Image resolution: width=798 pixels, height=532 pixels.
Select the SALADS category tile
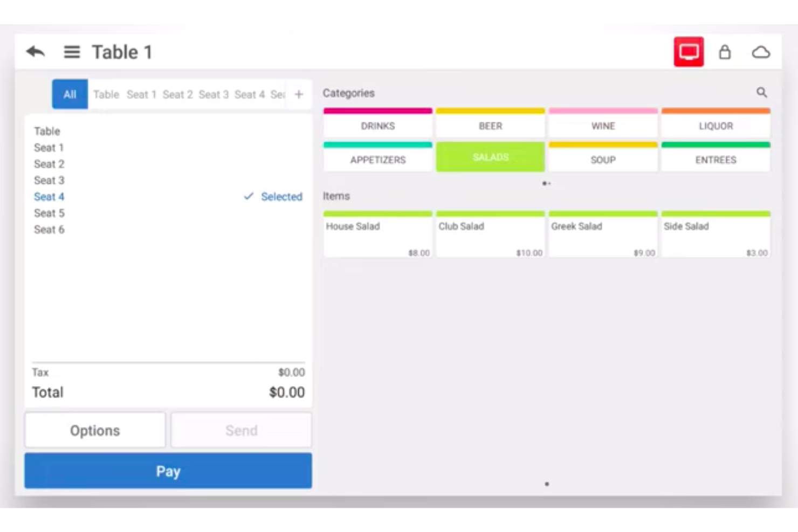pyautogui.click(x=490, y=157)
